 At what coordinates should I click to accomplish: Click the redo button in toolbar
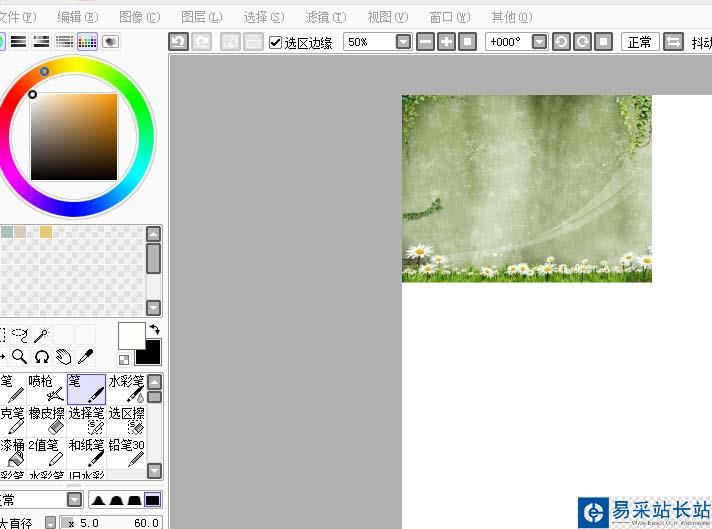pos(202,42)
